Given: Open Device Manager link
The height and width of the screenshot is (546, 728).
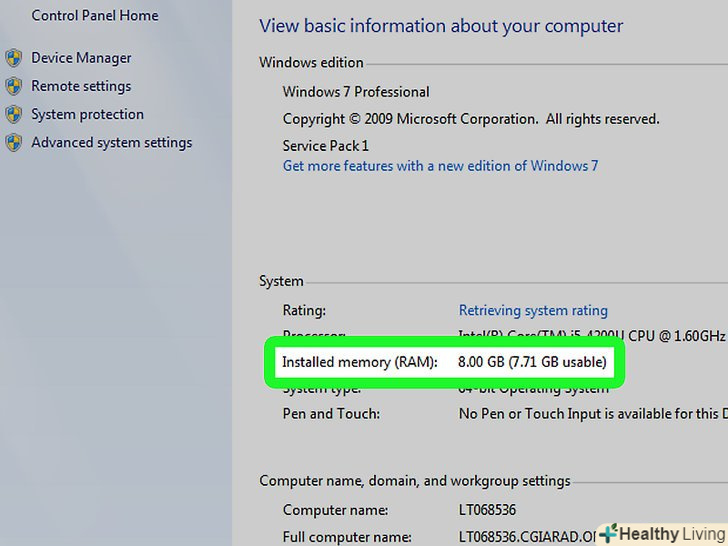Looking at the screenshot, I should coord(81,58).
